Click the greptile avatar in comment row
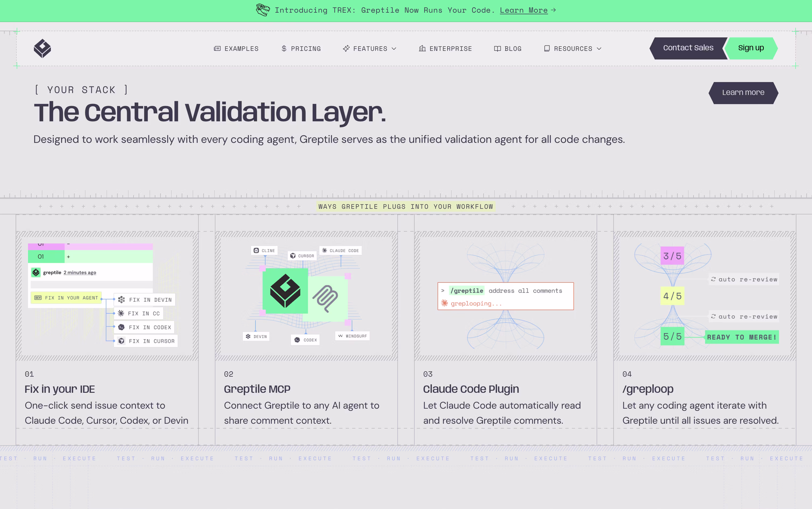Screen dimensions: 812x509 point(36,272)
